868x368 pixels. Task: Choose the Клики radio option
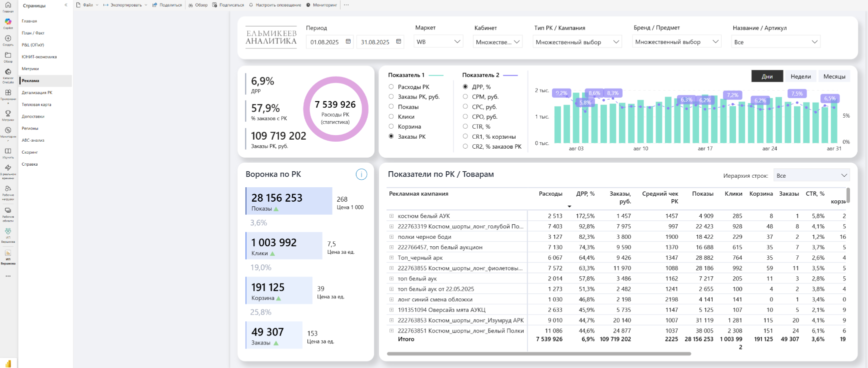click(x=391, y=117)
